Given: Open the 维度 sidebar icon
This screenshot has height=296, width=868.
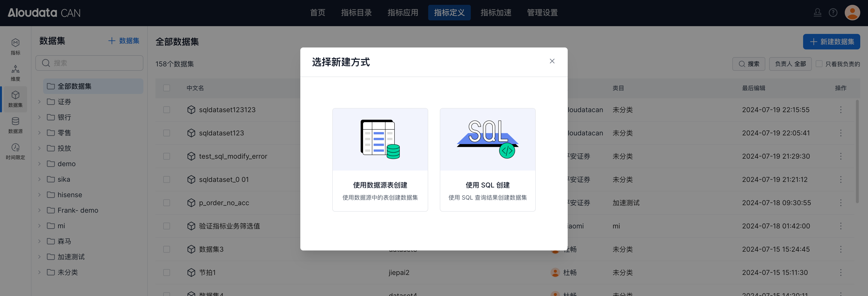Looking at the screenshot, I should pyautogui.click(x=15, y=73).
